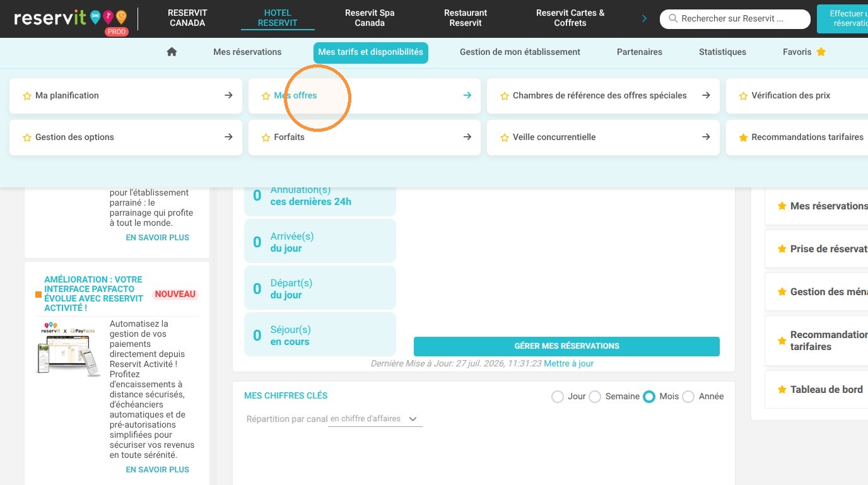Open the Partenaires menu

640,52
